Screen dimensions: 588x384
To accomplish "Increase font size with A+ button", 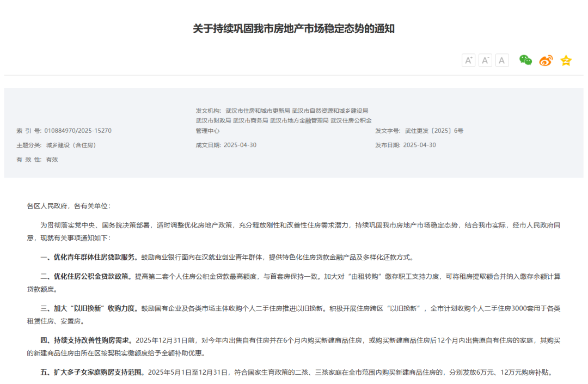I will [x=468, y=60].
